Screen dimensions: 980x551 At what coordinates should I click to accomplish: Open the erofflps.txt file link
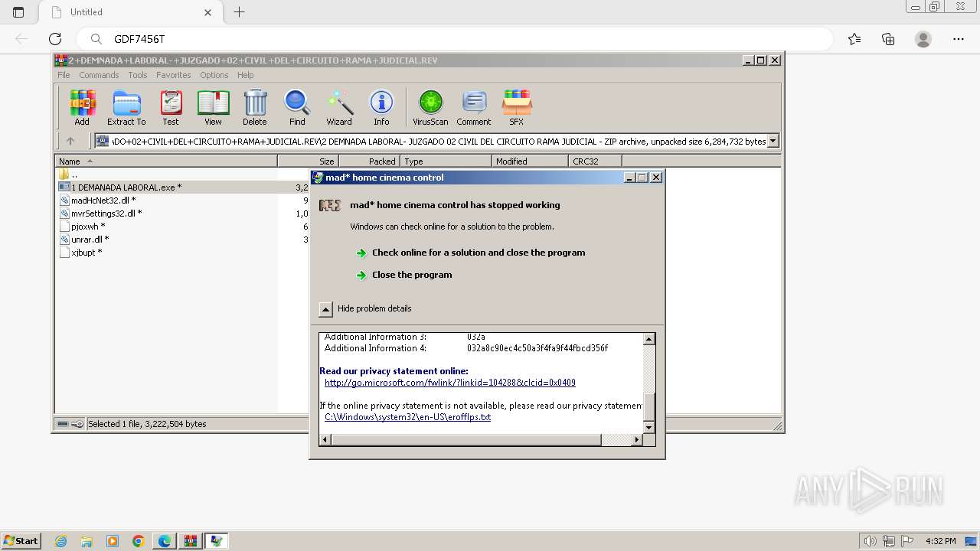click(x=407, y=417)
